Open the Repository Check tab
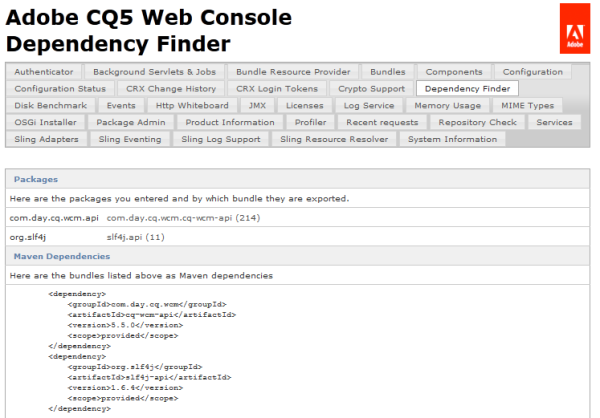 [x=478, y=122]
